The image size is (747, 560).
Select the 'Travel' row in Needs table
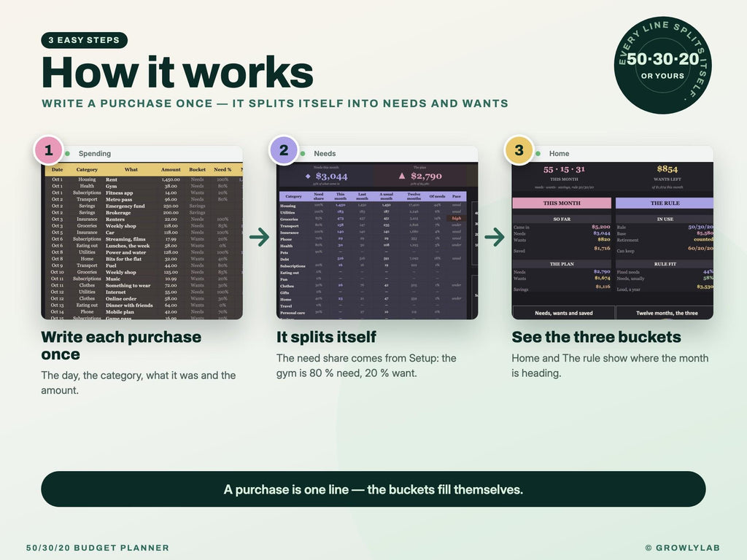[x=373, y=306]
